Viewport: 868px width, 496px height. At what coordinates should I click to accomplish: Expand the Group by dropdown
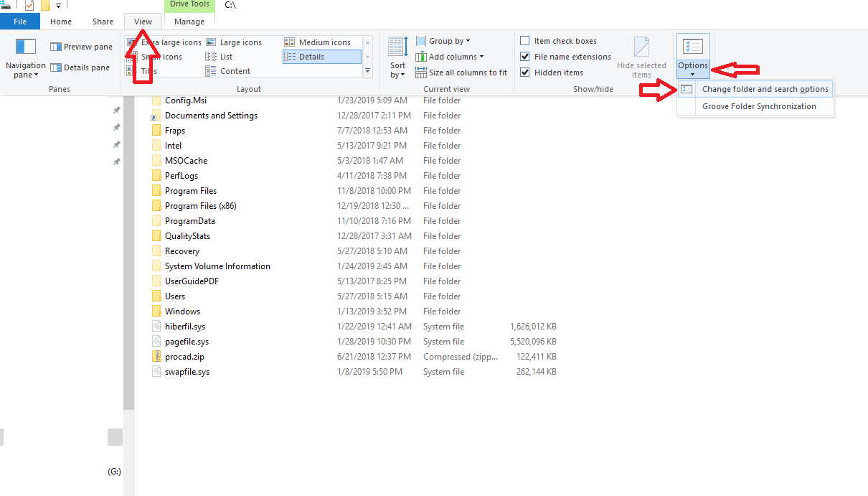[443, 41]
